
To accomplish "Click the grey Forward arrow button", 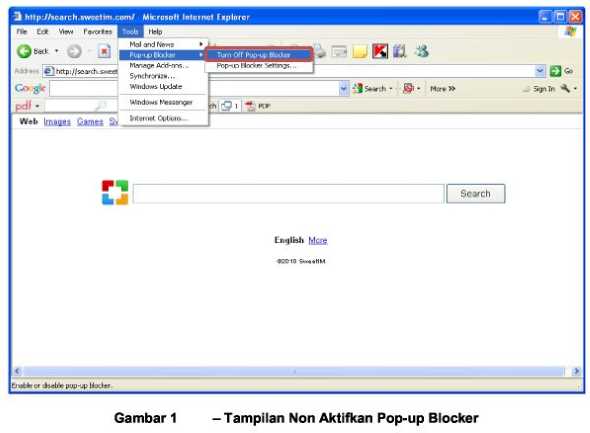I will click(74, 51).
